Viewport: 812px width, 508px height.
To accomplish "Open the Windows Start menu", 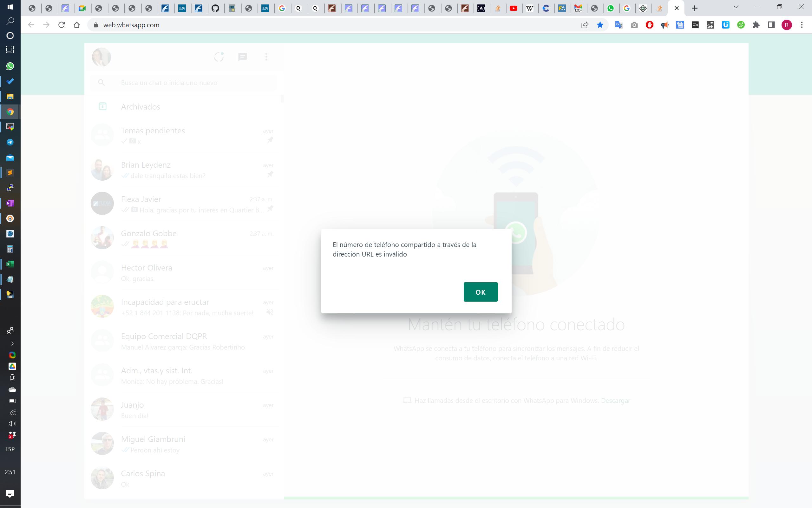I will [10, 7].
